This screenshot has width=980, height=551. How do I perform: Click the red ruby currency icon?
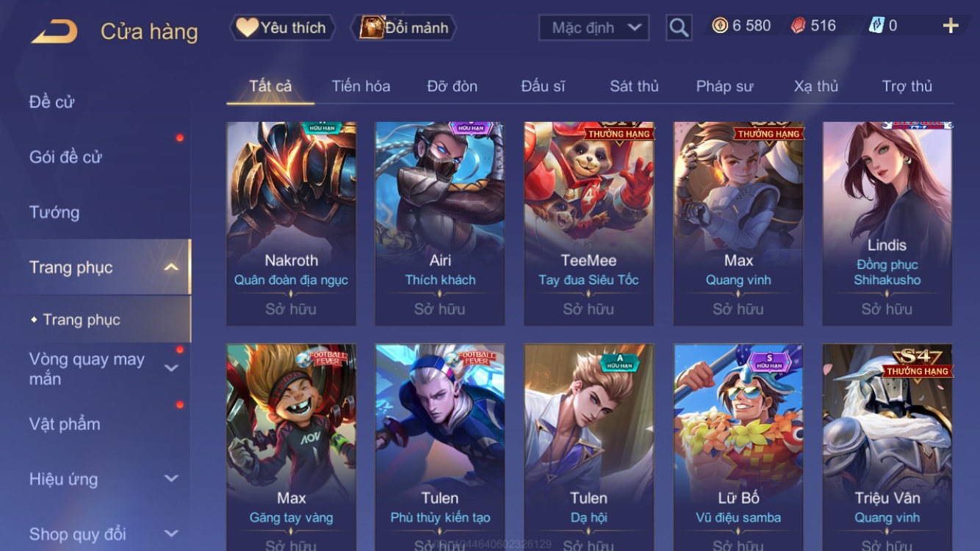(x=799, y=26)
